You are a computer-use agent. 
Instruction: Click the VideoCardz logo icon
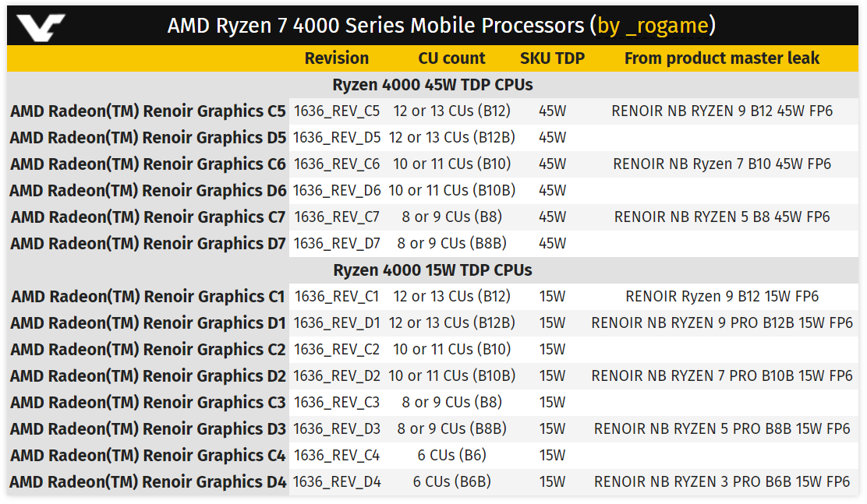(41, 27)
